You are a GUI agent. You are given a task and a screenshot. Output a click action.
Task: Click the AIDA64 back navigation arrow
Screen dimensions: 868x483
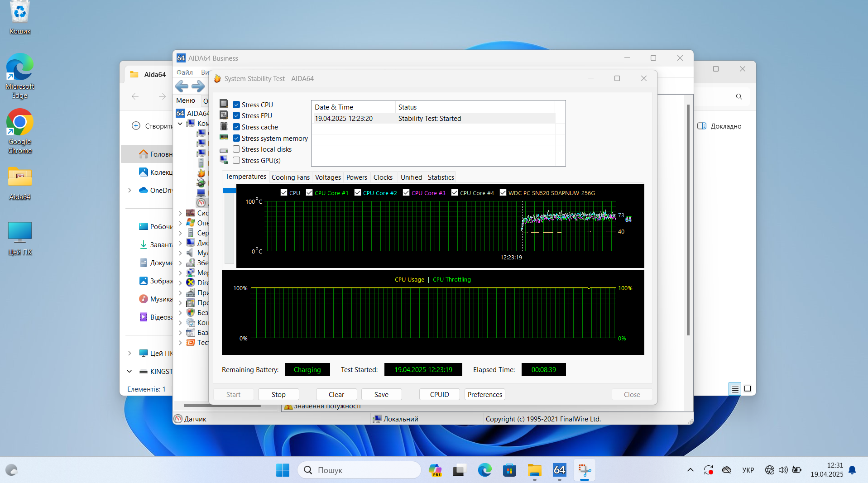pos(182,86)
